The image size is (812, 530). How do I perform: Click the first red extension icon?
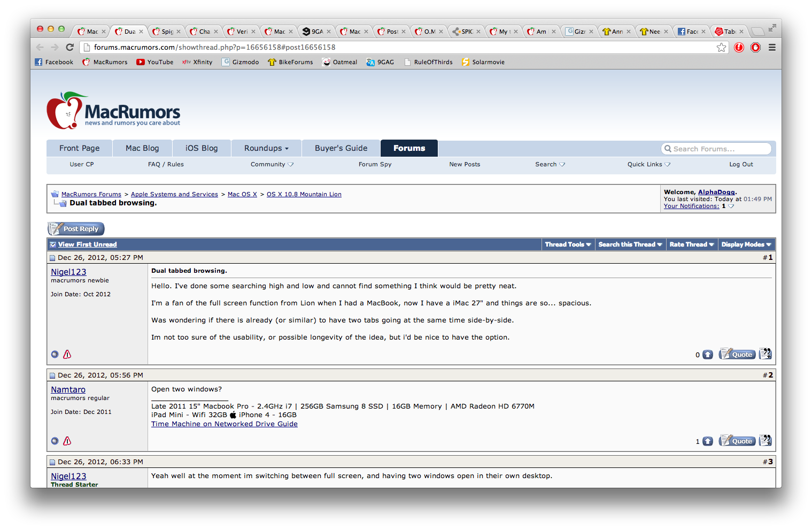point(739,48)
